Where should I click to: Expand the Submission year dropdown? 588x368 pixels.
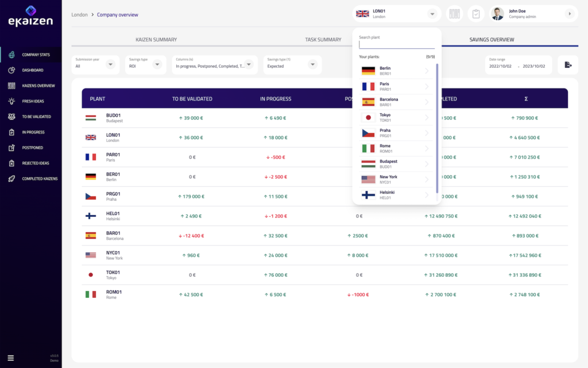(x=110, y=64)
